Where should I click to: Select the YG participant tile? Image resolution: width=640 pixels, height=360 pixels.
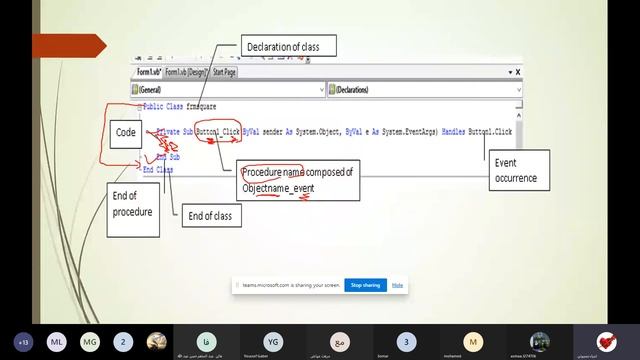point(273,342)
